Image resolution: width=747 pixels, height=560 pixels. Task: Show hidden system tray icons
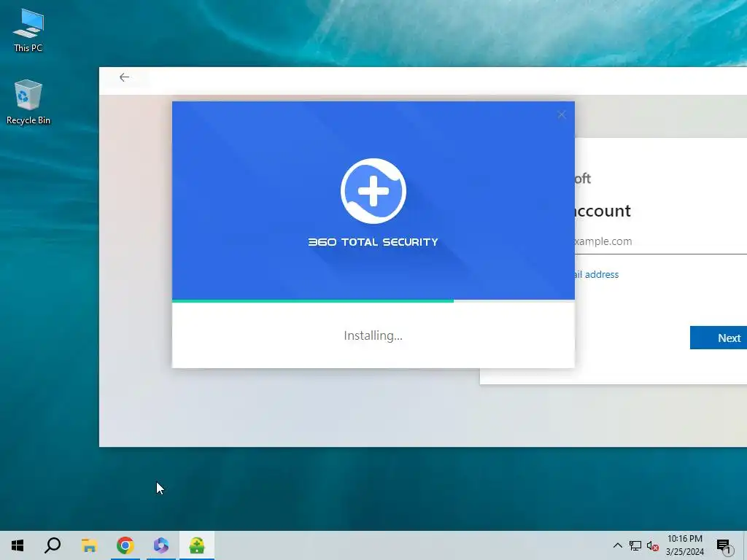[617, 545]
